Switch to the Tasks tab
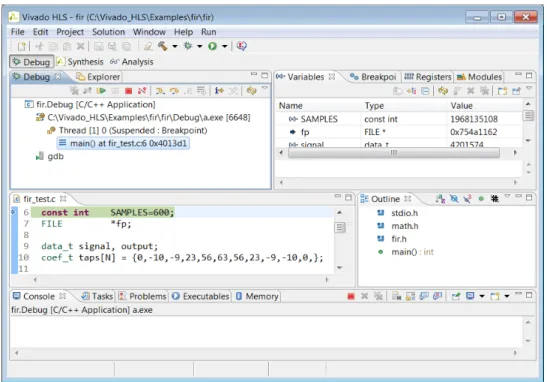 click(x=97, y=297)
